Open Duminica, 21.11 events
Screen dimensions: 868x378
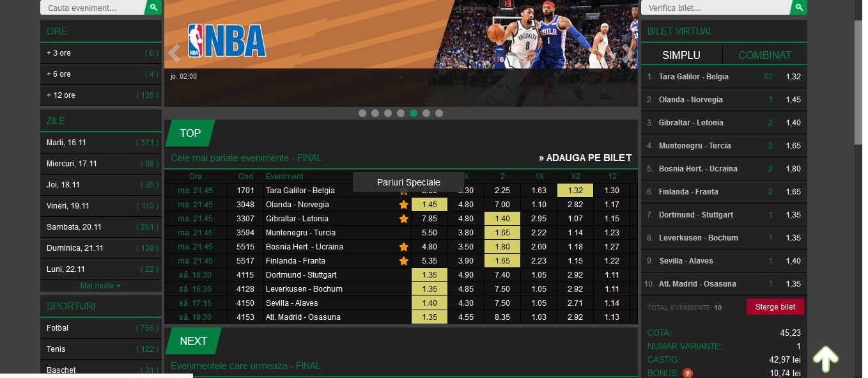101,248
